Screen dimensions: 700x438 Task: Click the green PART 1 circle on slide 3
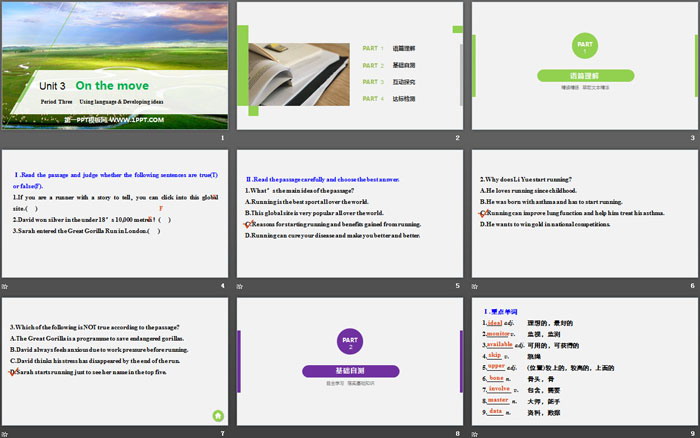coord(585,46)
